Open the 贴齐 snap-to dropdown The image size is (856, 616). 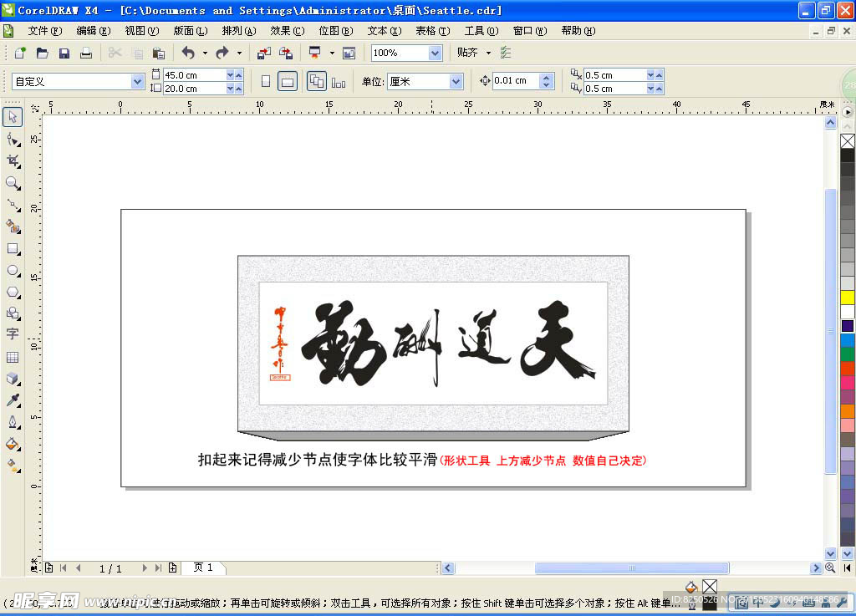(488, 53)
